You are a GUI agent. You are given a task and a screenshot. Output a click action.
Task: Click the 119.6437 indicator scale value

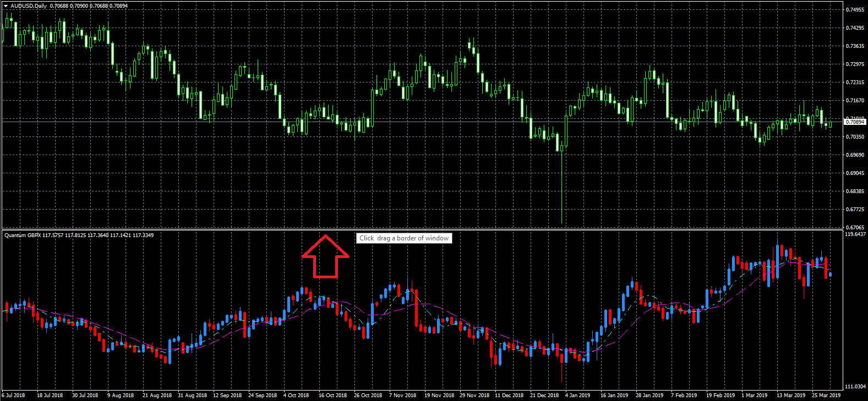[855, 234]
